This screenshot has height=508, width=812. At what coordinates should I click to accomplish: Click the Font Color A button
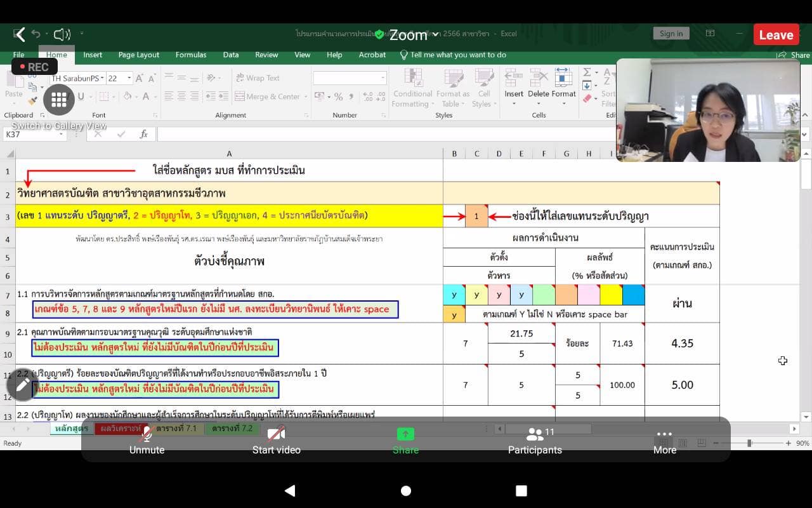click(146, 97)
